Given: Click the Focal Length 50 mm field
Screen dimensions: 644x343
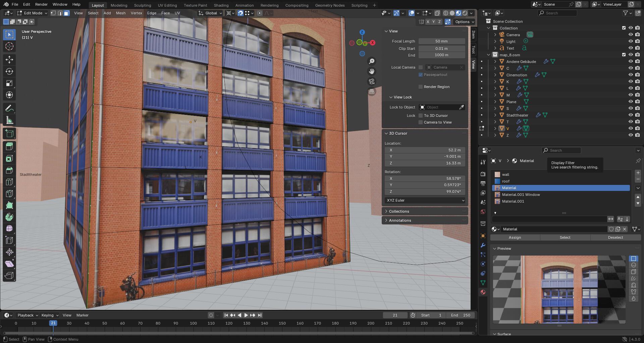Looking at the screenshot, I should [441, 41].
